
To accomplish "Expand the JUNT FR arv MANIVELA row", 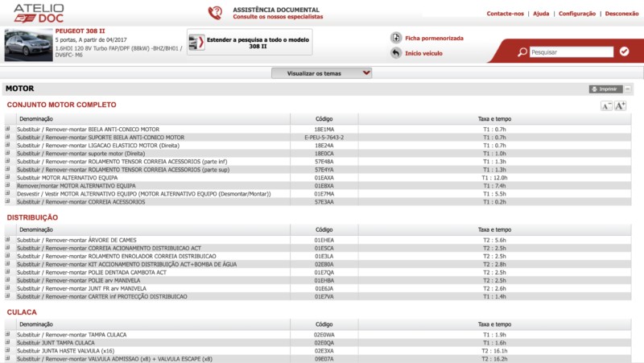I will (x=7, y=288).
